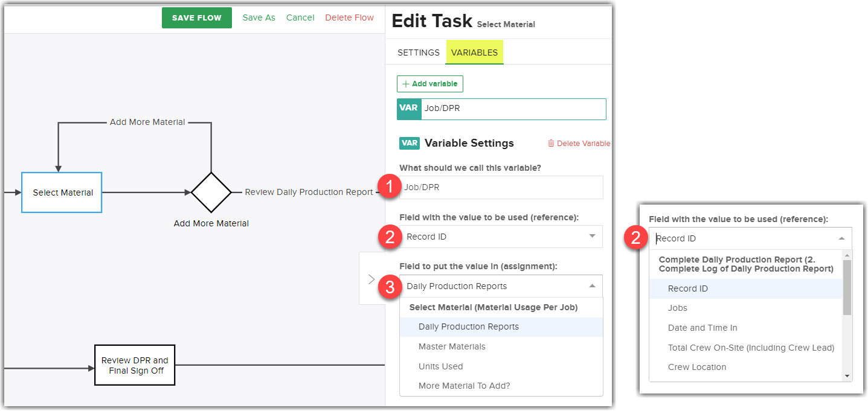Choose Save As for the flow
Screen dimensions: 868x411
[259, 18]
